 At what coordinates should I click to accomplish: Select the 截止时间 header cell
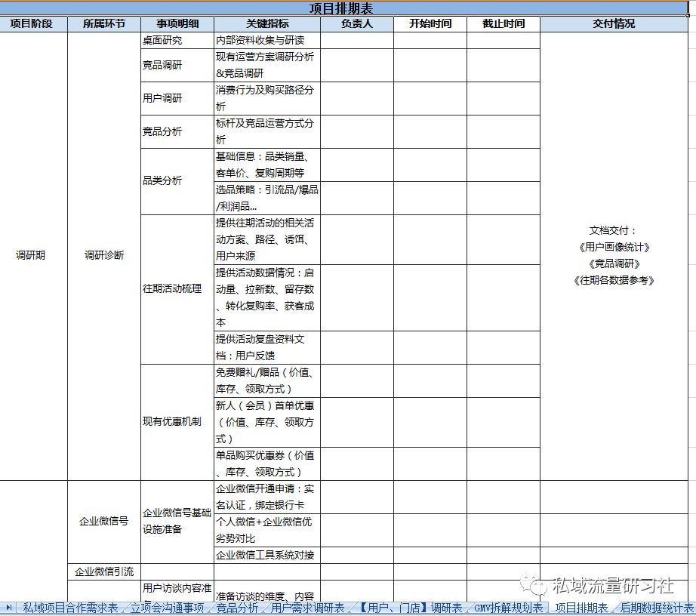pos(504,24)
